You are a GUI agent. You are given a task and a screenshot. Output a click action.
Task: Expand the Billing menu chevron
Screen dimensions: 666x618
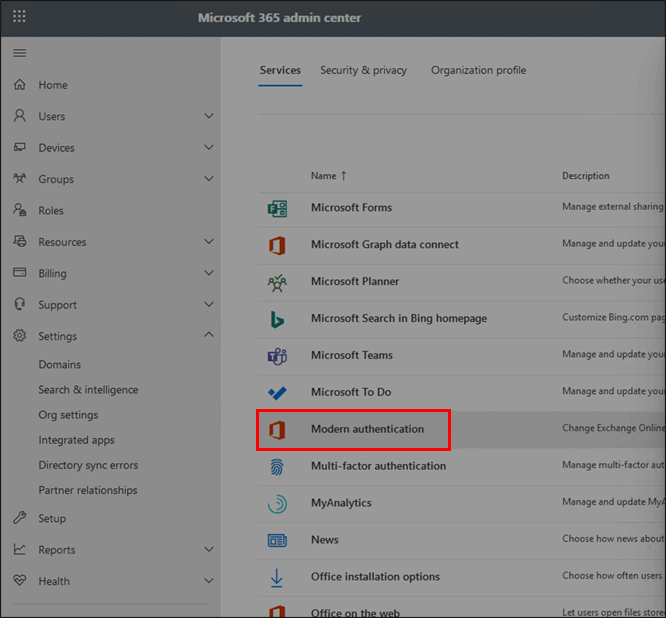(208, 273)
